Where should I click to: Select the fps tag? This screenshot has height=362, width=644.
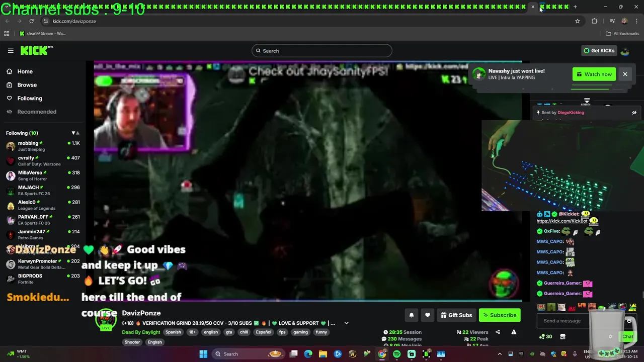tap(282, 332)
